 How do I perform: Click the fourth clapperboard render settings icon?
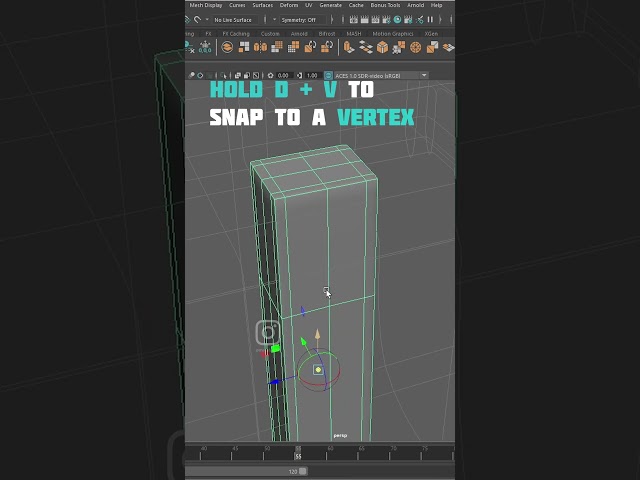click(x=386, y=20)
